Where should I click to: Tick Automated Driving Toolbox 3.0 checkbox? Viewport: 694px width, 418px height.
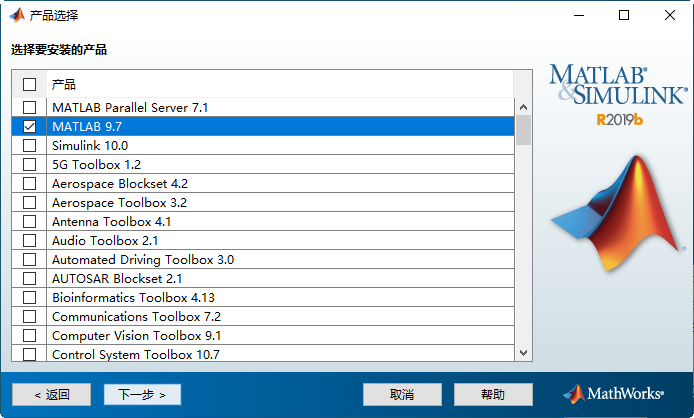pos(29,260)
